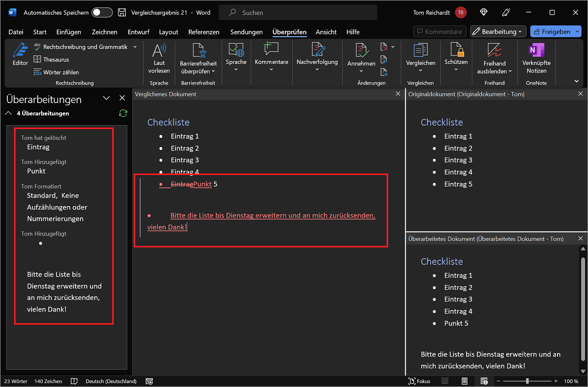588x387 pixels.
Task: Switch to the Ansicht tab
Action: tap(326, 32)
